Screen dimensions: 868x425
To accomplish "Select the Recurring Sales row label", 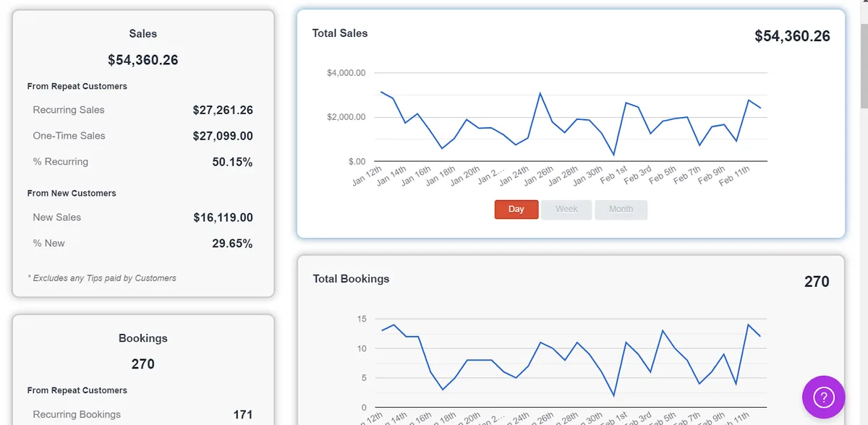I will coord(69,110).
